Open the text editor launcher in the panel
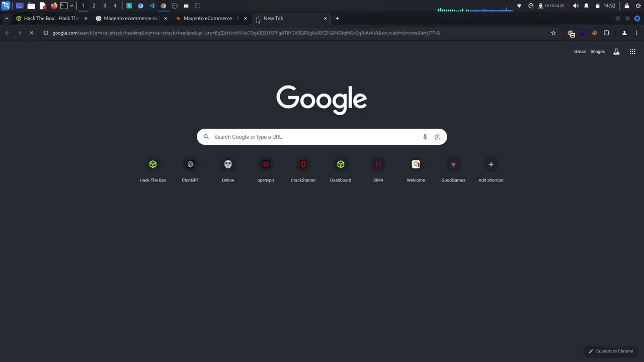This screenshot has height=362, width=644. (42, 6)
